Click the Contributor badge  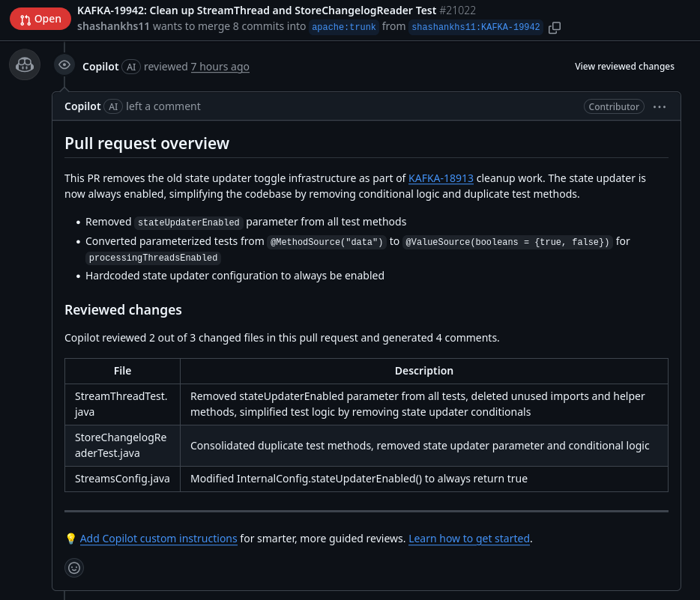click(614, 106)
